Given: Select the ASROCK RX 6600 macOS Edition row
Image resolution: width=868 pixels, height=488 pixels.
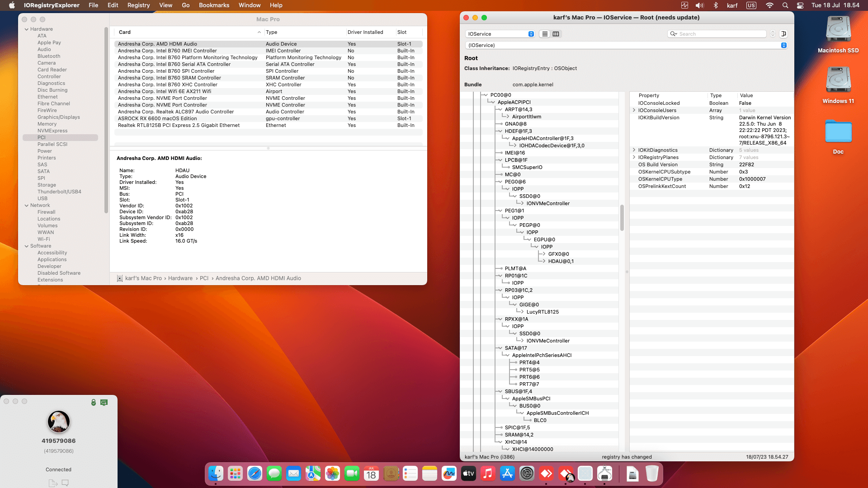Looking at the screenshot, I should [x=268, y=118].
